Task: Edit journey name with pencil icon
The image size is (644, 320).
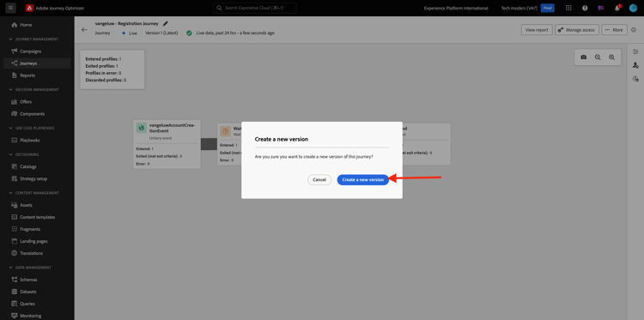Action: (x=166, y=24)
